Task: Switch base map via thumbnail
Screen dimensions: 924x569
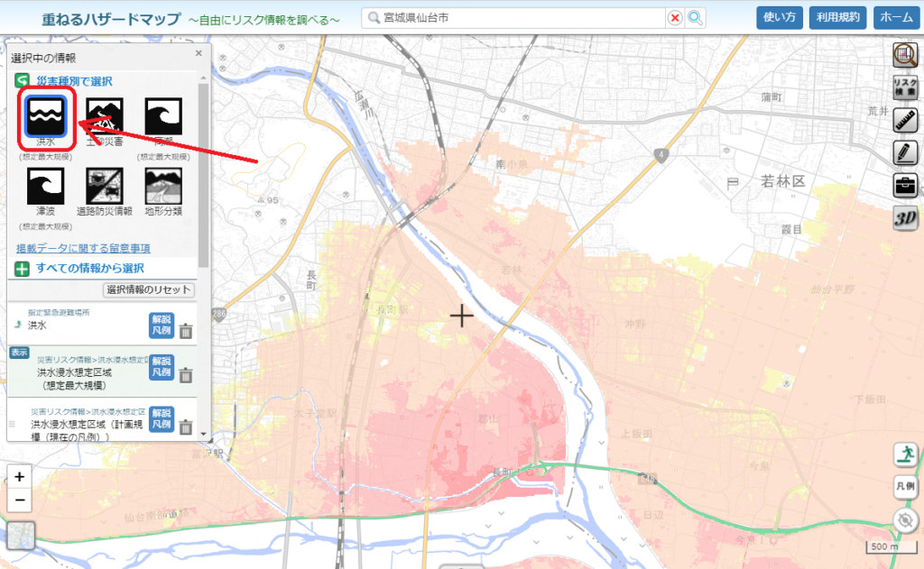Action: pos(21,536)
